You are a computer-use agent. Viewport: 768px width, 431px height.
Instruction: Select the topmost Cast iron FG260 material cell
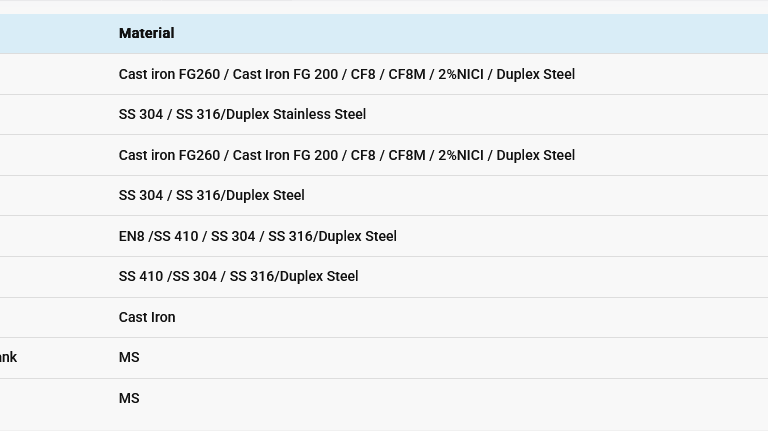point(347,74)
